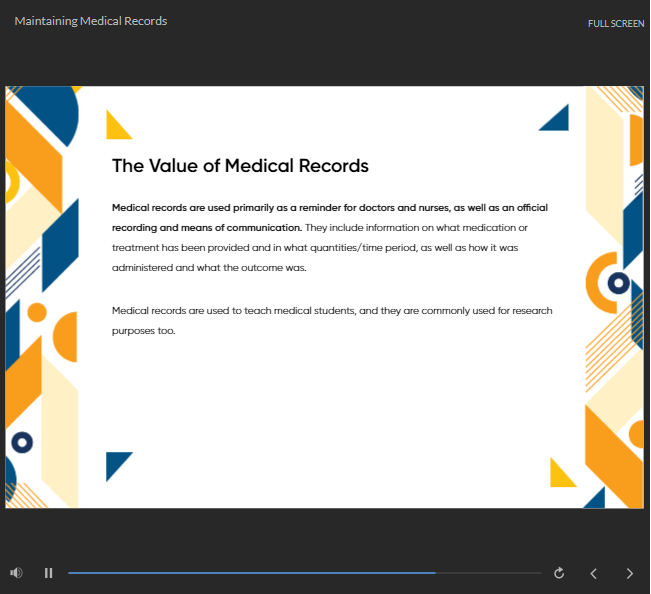651x594 pixels.
Task: Click the blue triangle at slide top right
Action: click(x=558, y=121)
